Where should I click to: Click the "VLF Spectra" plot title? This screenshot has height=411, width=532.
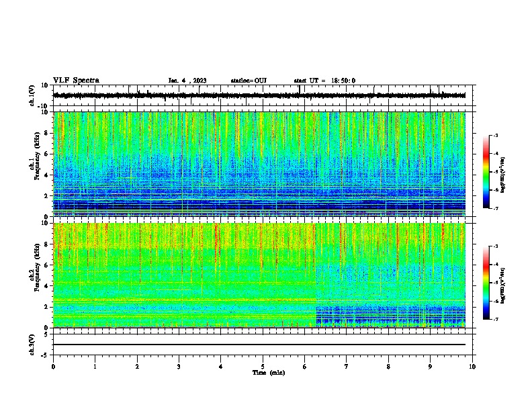pos(76,81)
